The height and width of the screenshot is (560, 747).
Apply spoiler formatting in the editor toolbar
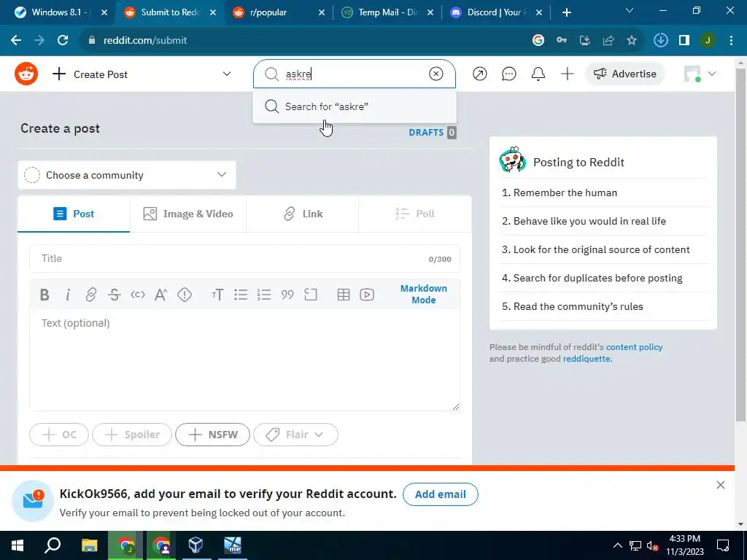pyautogui.click(x=185, y=295)
